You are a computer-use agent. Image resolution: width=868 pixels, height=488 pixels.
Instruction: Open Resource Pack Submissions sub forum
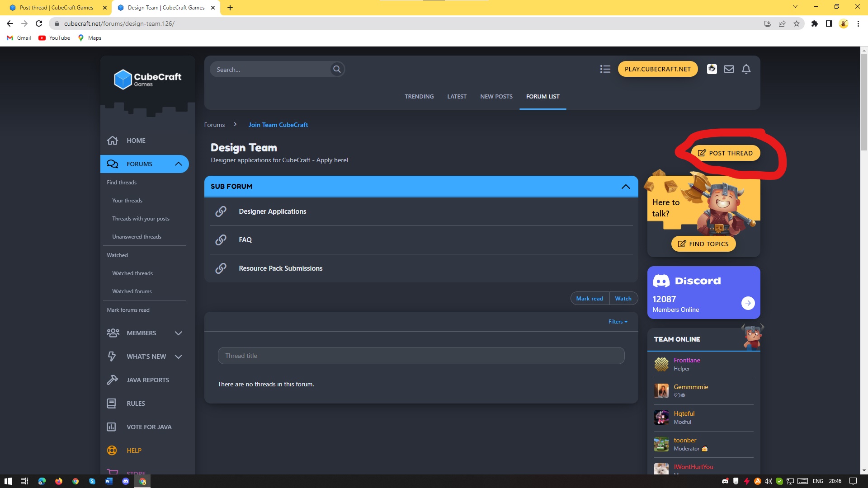click(x=281, y=268)
